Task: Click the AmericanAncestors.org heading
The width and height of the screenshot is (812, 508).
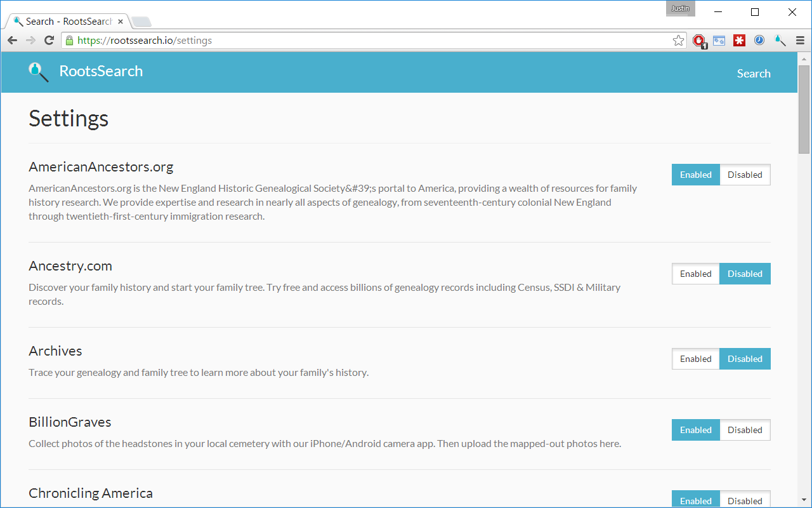Action: point(101,167)
